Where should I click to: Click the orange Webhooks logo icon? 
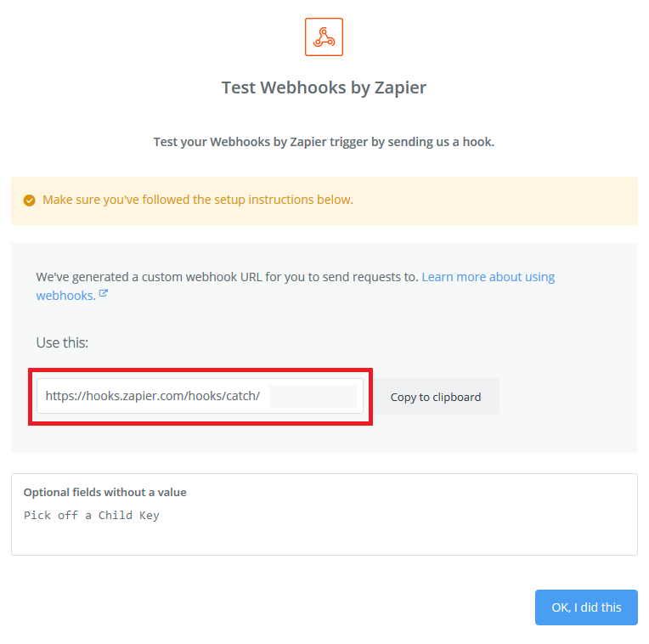coord(324,37)
